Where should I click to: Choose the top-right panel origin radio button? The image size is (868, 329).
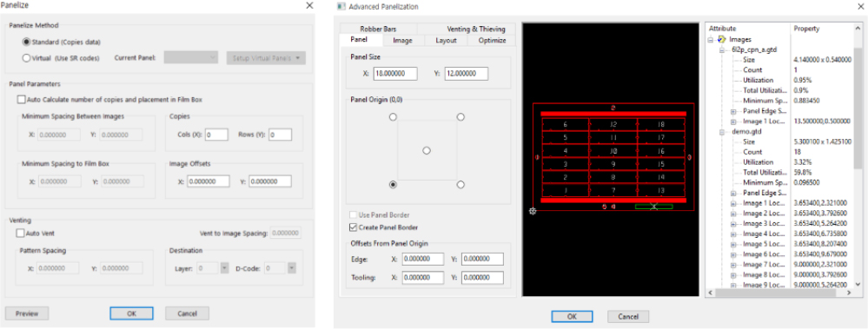point(461,117)
